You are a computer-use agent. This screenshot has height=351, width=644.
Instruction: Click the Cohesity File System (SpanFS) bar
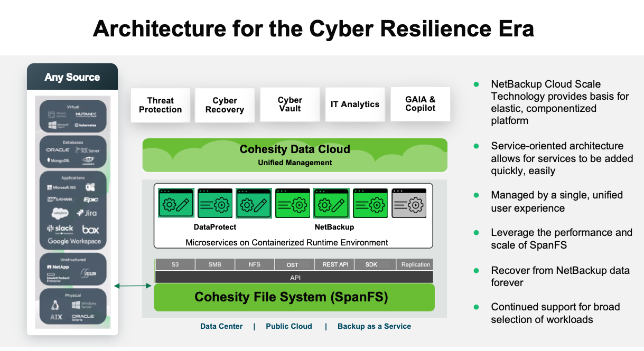(x=294, y=297)
